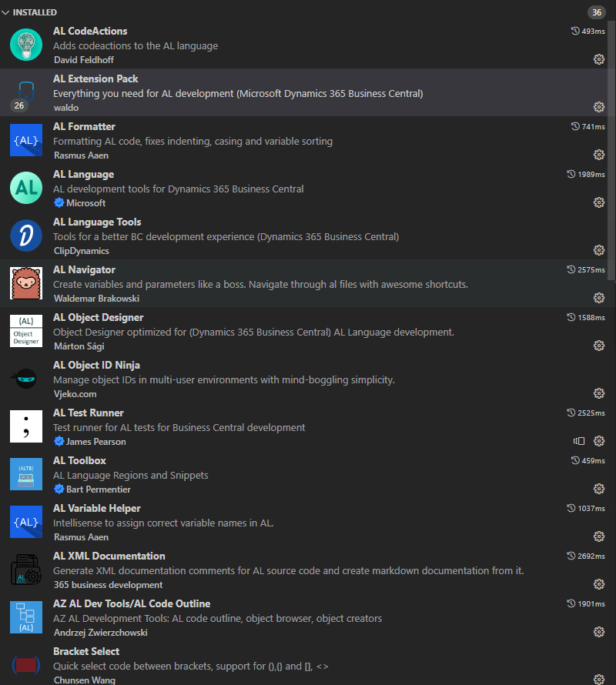The width and height of the screenshot is (616, 685).
Task: Click the AL Extension Pack headset icon
Action: [26, 91]
